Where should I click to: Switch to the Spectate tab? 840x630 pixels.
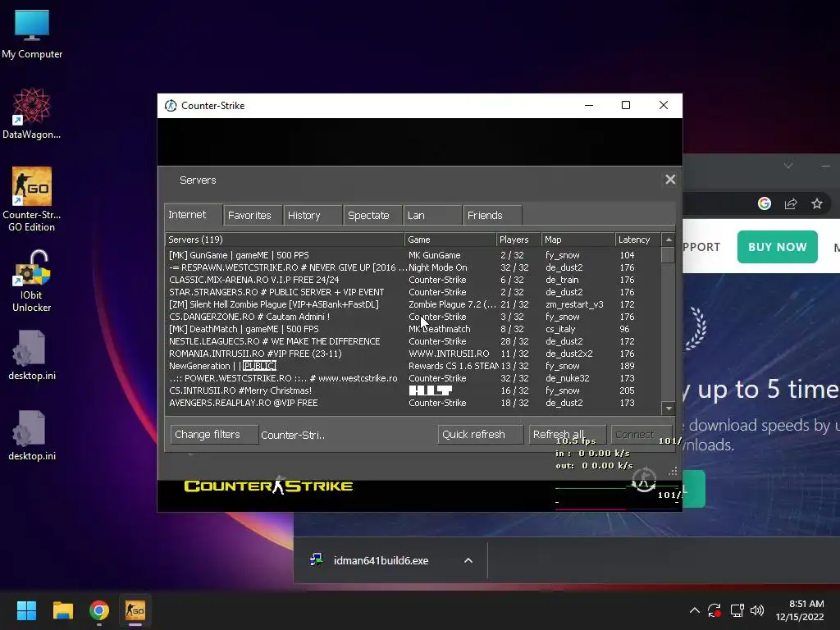point(373,216)
